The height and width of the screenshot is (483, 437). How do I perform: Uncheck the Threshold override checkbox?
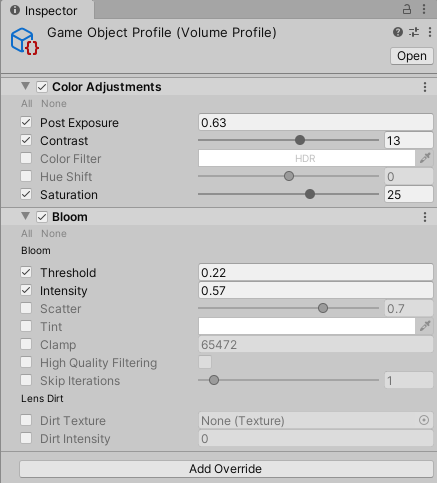coord(26,272)
